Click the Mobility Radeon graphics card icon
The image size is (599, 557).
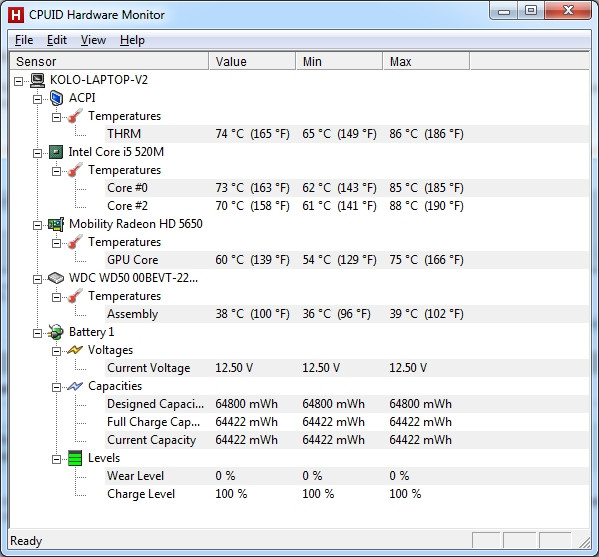(x=56, y=224)
